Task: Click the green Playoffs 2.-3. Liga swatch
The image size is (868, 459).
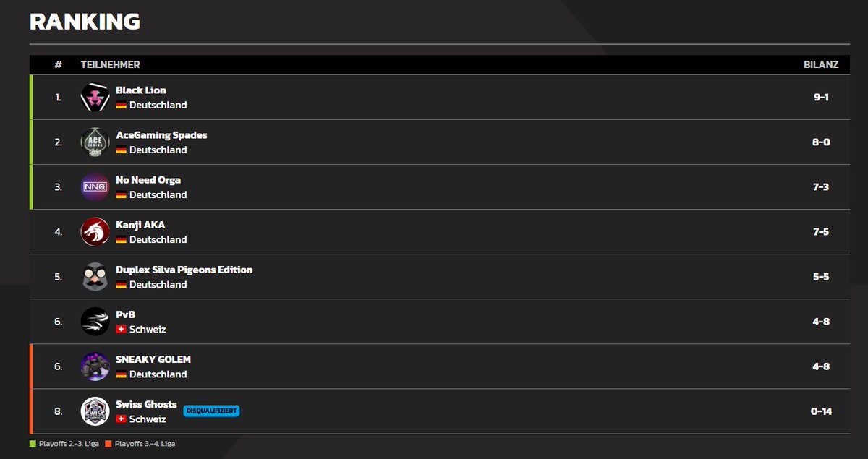Action: (x=33, y=444)
